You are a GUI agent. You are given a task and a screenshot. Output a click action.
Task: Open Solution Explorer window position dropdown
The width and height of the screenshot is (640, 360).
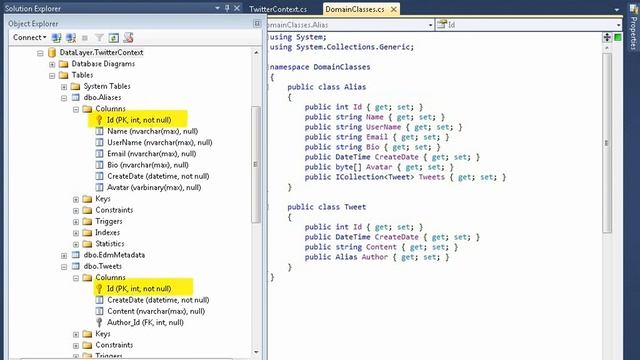218,8
